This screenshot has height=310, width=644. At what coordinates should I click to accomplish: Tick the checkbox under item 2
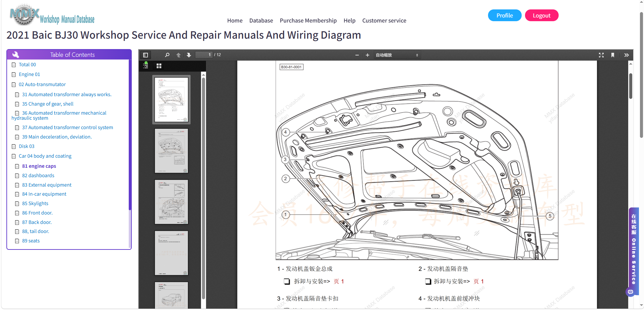428,281
